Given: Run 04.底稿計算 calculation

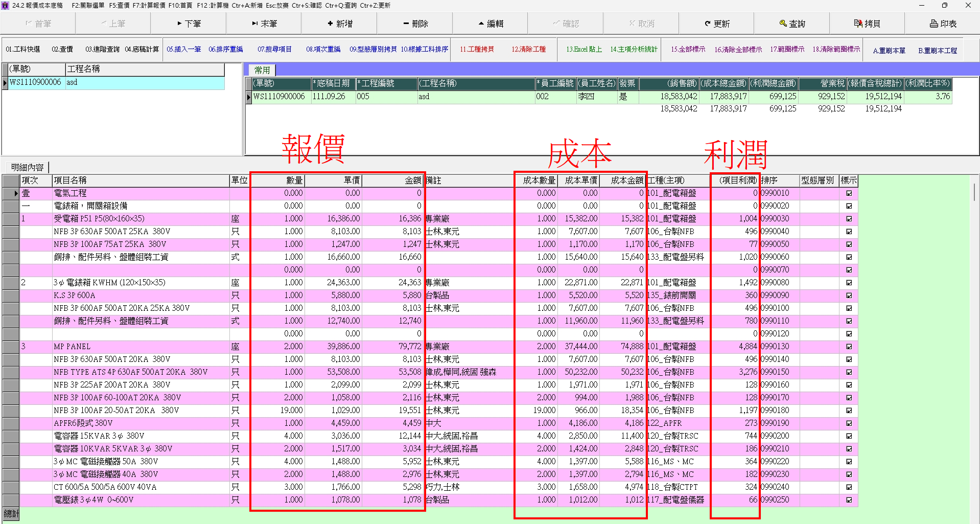Looking at the screenshot, I should click(142, 49).
